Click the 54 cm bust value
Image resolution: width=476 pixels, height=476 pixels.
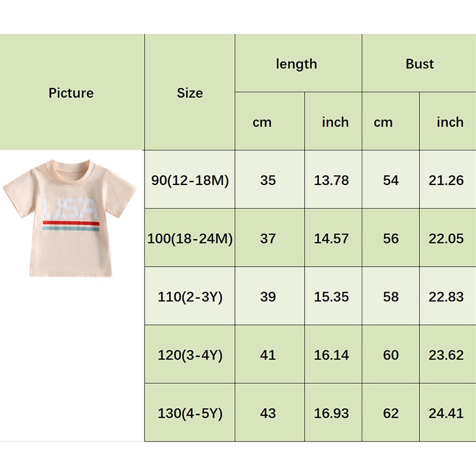[391, 180]
